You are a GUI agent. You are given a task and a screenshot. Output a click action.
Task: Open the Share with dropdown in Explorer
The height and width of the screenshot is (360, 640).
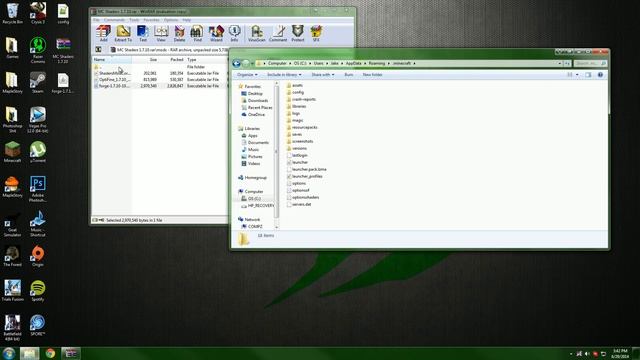click(x=323, y=75)
